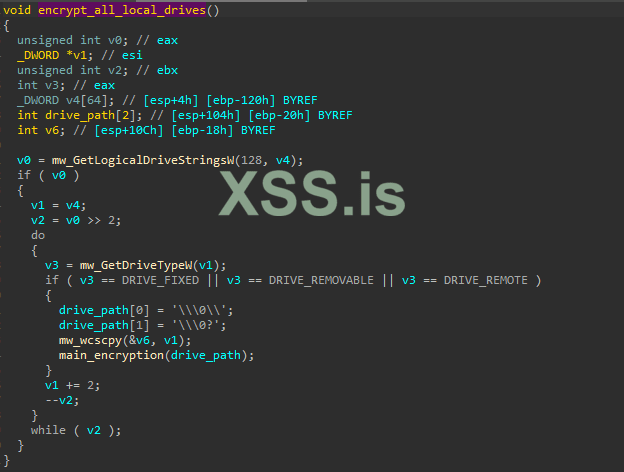Click the '\\\0?' character literal

pos(196,326)
